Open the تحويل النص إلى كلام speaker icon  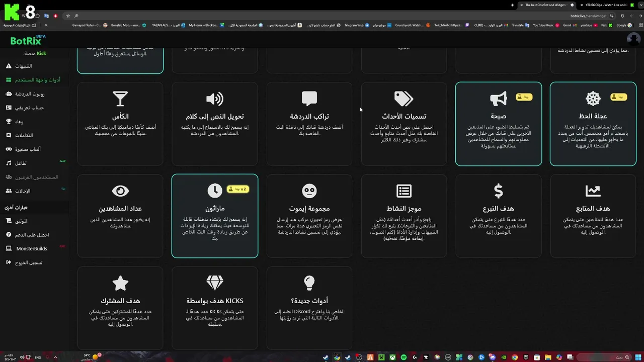pyautogui.click(x=215, y=99)
